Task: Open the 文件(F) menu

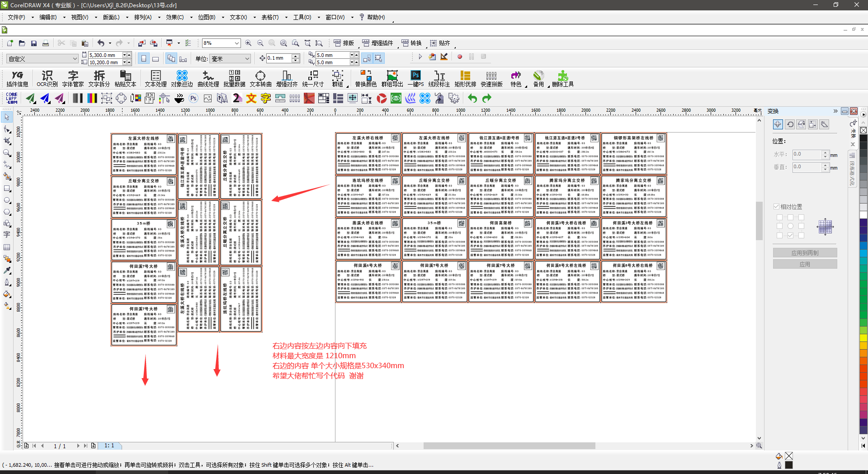Action: pos(16,17)
